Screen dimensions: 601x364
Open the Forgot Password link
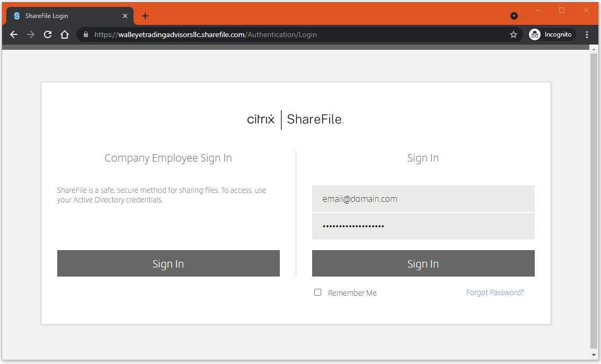(x=495, y=292)
